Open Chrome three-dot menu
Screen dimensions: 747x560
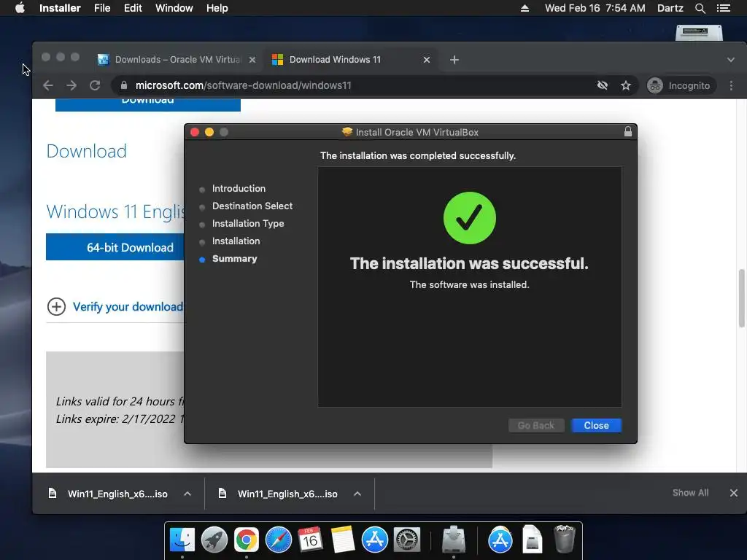pyautogui.click(x=731, y=86)
